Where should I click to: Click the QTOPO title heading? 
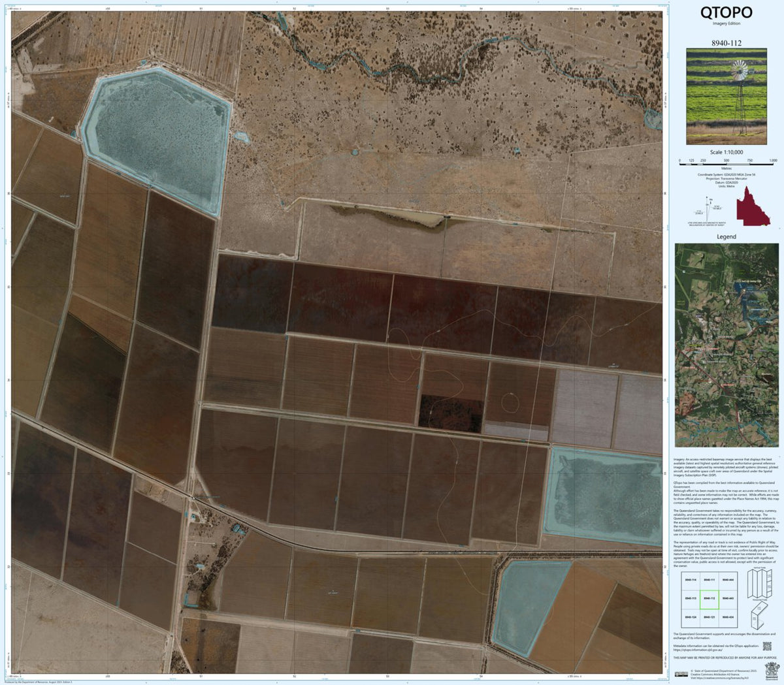[725, 12]
